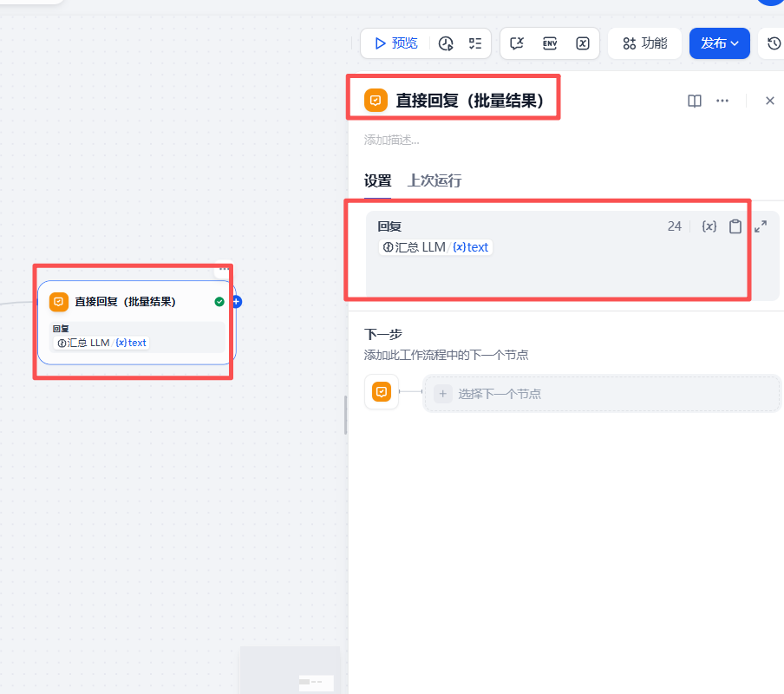This screenshot has height=694, width=784.
Task: Click the orange node icon in panel title
Action: click(376, 101)
